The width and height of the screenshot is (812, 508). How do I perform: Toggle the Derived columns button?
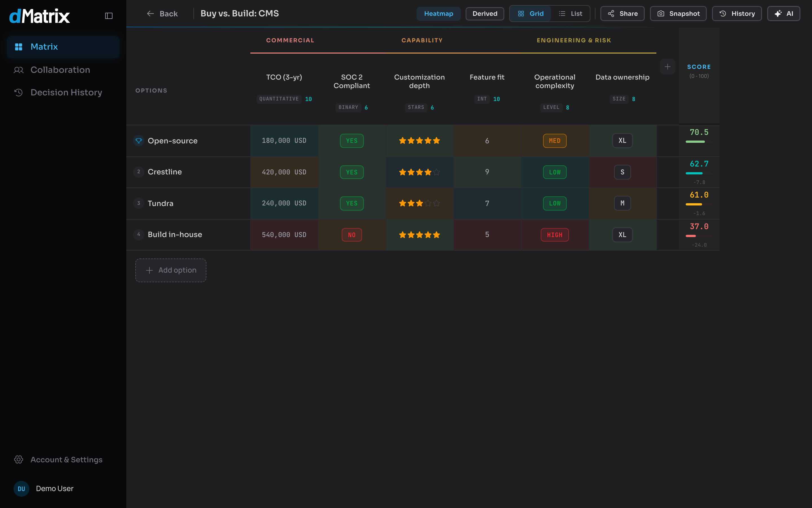(x=484, y=14)
